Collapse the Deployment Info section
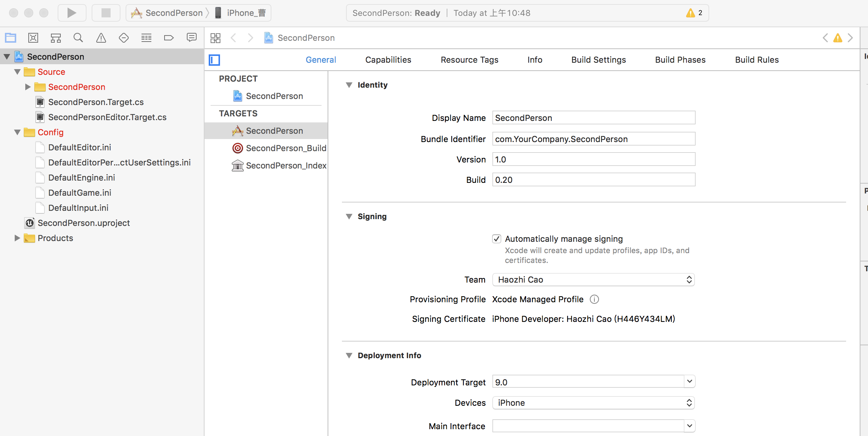Screen dimensions: 868x436 pyautogui.click(x=349, y=356)
